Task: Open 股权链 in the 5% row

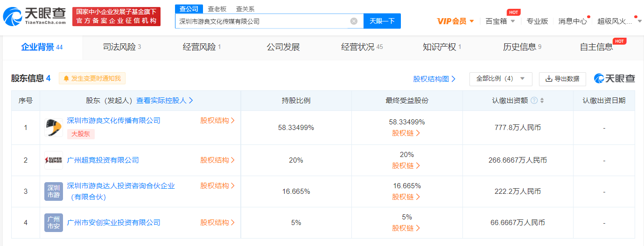Action: (x=406, y=228)
